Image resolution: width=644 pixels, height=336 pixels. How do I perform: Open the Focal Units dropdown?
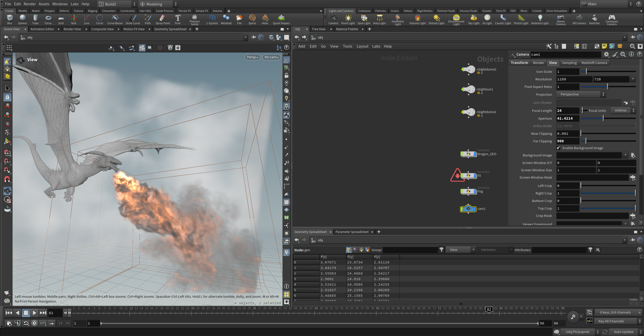coord(623,111)
